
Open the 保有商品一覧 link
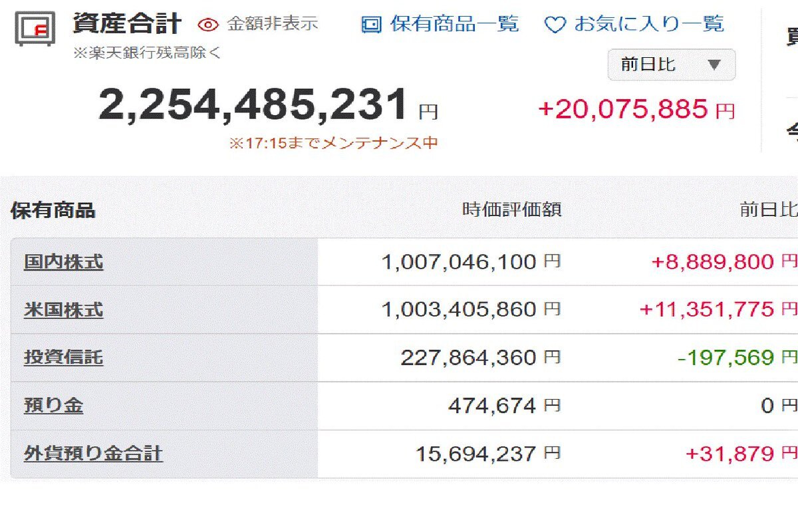point(454,25)
